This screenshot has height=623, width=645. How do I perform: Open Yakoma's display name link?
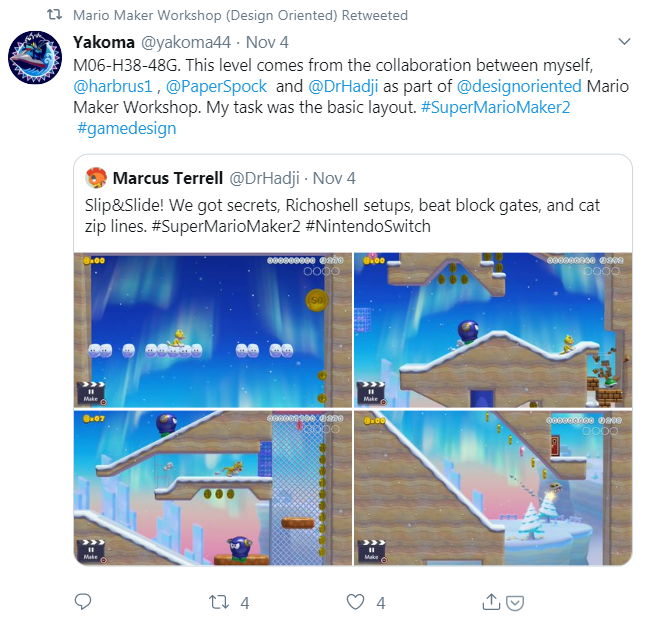(x=104, y=42)
